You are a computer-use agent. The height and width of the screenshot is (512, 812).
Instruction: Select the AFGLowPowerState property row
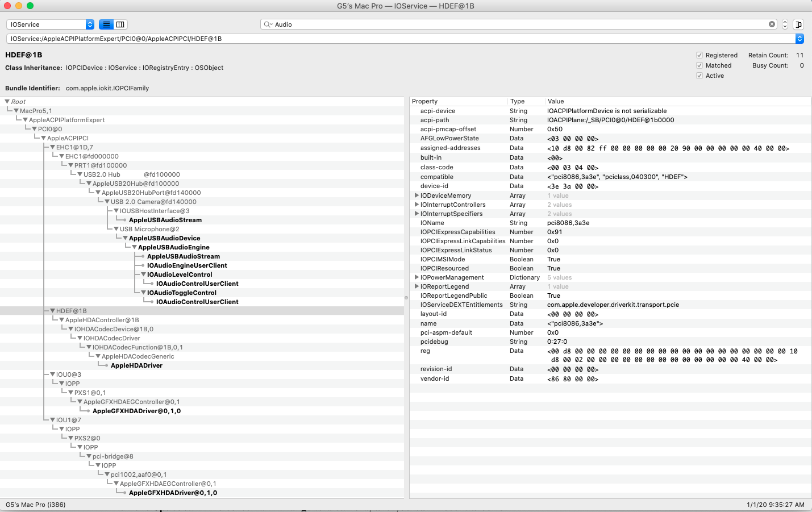[610, 138]
